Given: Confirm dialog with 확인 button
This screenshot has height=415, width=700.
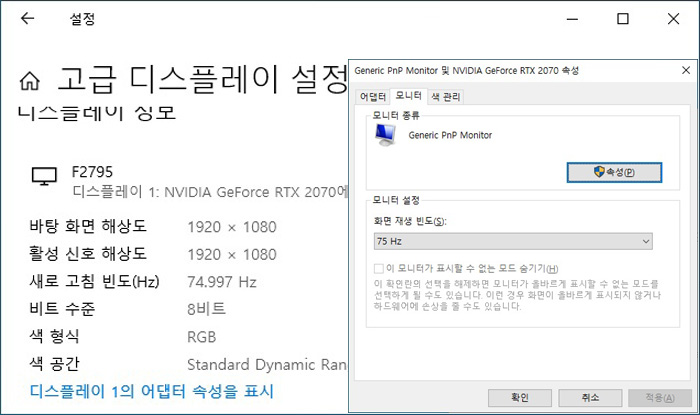Looking at the screenshot, I should (x=520, y=398).
